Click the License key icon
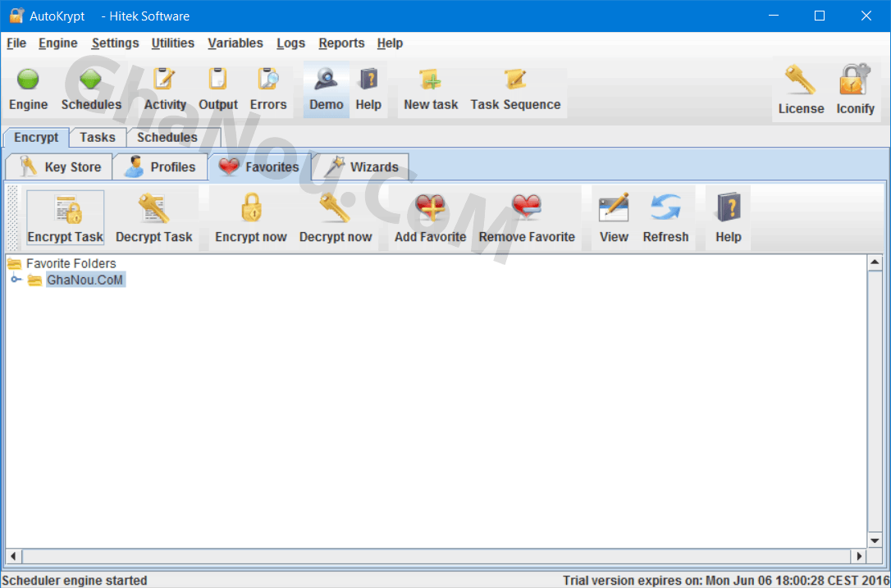The height and width of the screenshot is (588, 891). tap(800, 82)
